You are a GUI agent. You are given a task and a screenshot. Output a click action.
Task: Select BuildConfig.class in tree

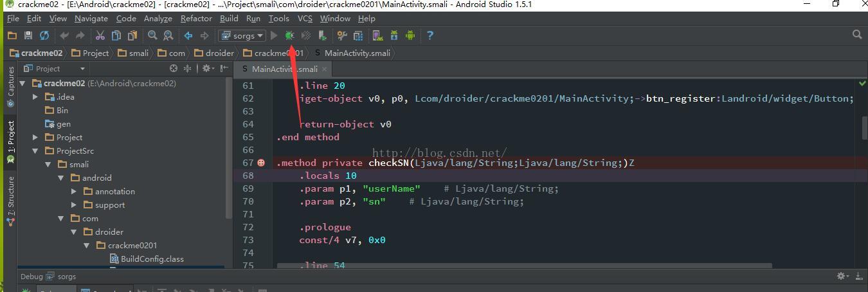coord(147,259)
